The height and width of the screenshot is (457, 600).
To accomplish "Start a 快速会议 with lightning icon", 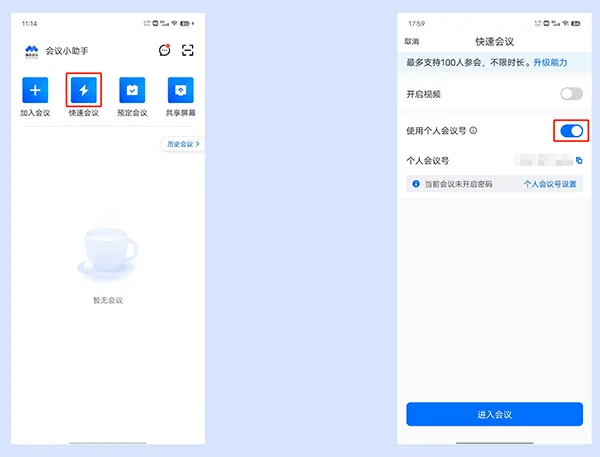I will 83,90.
